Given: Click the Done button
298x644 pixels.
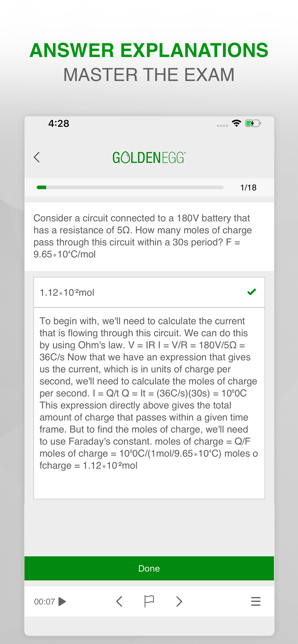Looking at the screenshot, I should (x=149, y=568).
